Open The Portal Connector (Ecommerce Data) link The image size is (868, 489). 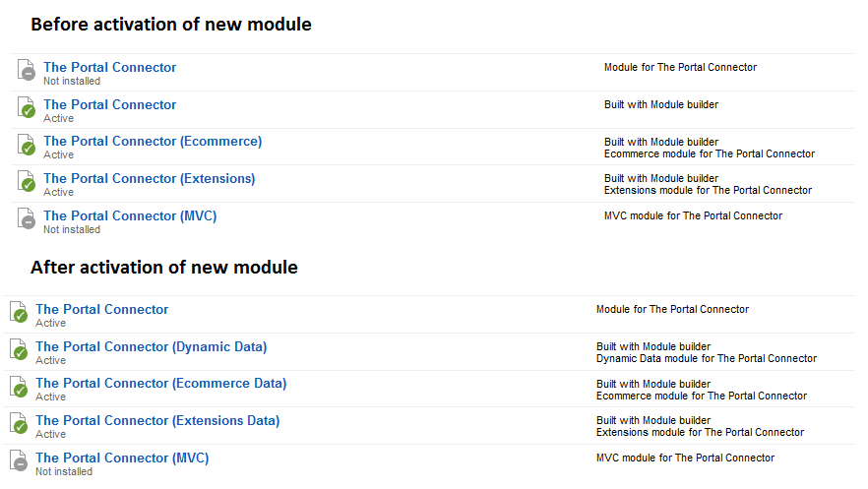[x=161, y=384]
